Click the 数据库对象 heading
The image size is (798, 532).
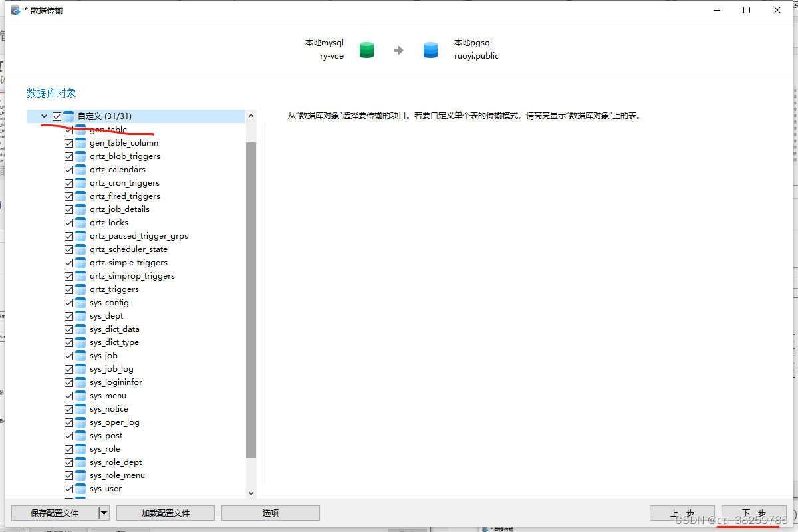pos(51,93)
